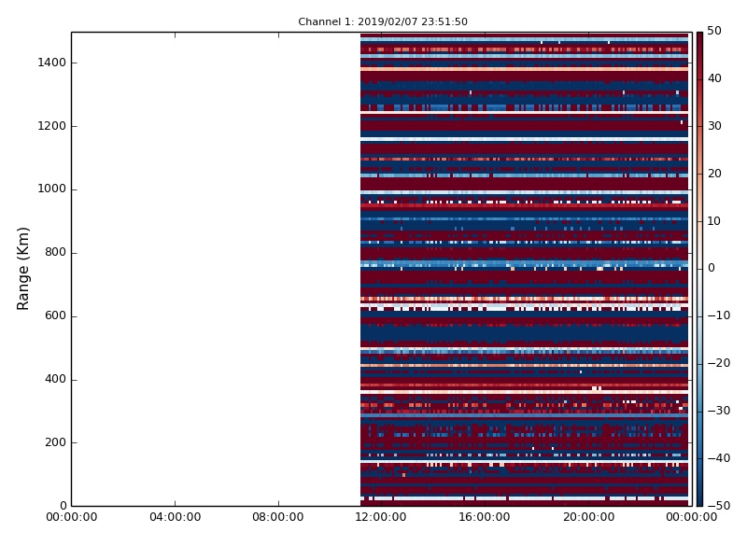The image size is (747, 560).
Task: Click the colorbar tick label '30'
Action: [714, 126]
